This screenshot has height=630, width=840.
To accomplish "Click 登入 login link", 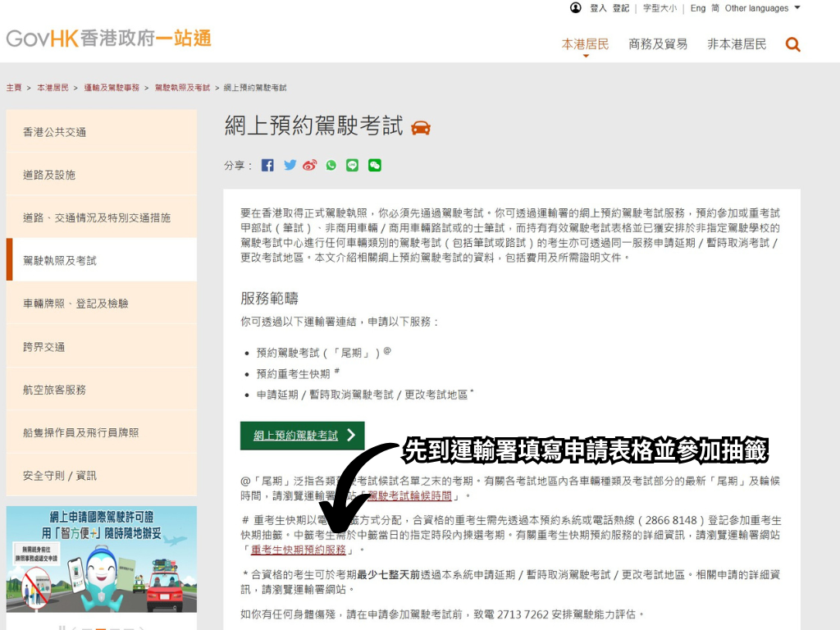I will pyautogui.click(x=598, y=8).
